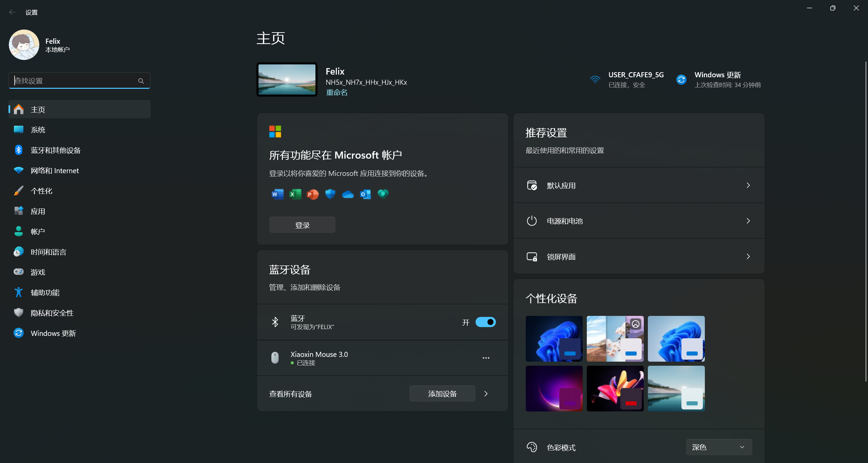Open the 色彩模式 dropdown showing 深色
The height and width of the screenshot is (463, 868).
[x=718, y=447]
